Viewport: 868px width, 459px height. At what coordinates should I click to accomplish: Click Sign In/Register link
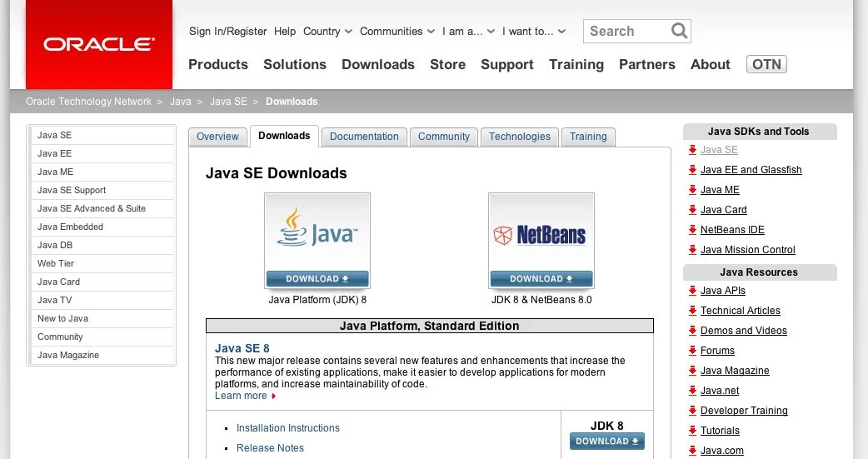pos(228,32)
